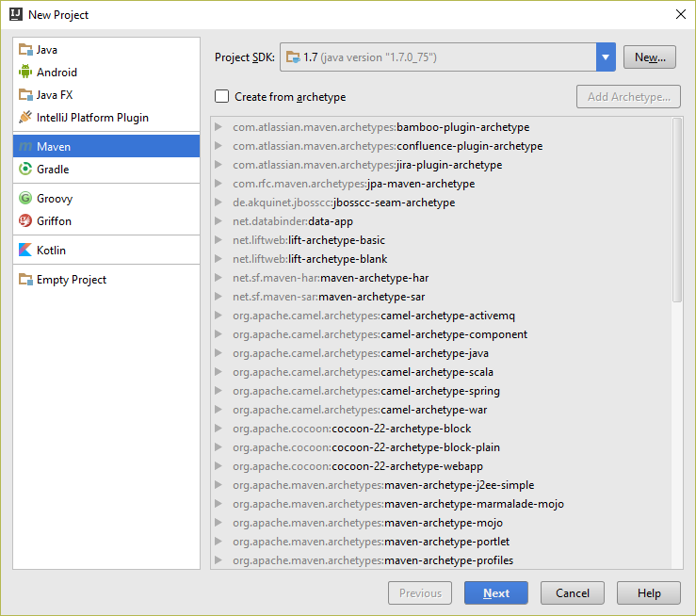The image size is (696, 616).
Task: Expand the jbosscc-seam-archetype row
Action: [x=219, y=203]
